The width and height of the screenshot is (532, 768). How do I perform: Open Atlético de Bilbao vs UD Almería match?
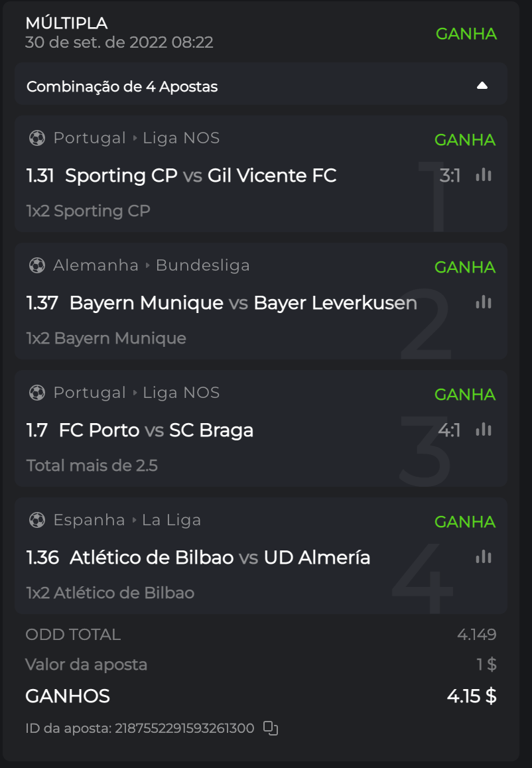coord(220,558)
